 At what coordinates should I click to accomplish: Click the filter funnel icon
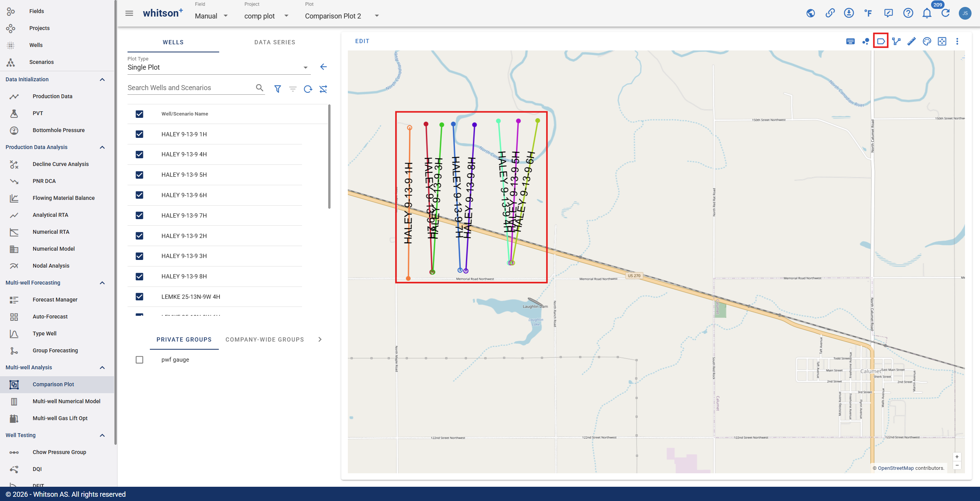(x=277, y=89)
